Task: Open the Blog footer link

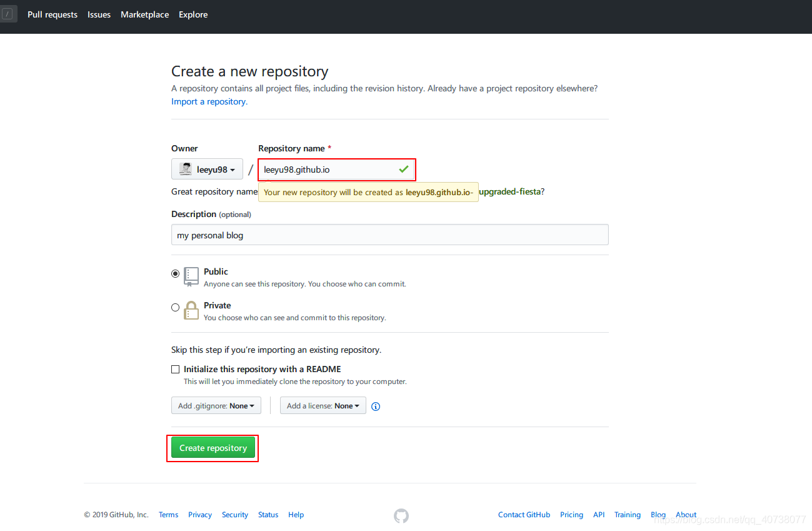Action: click(x=658, y=515)
